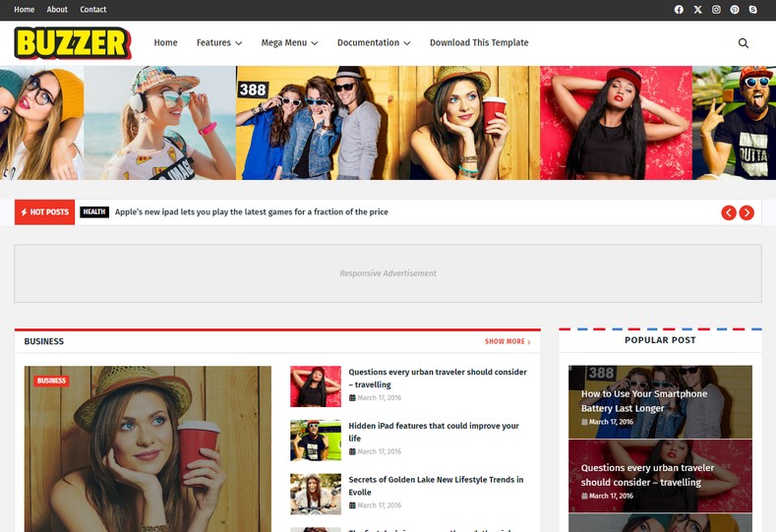Click slider image of man sticking tongue out

coord(735,123)
